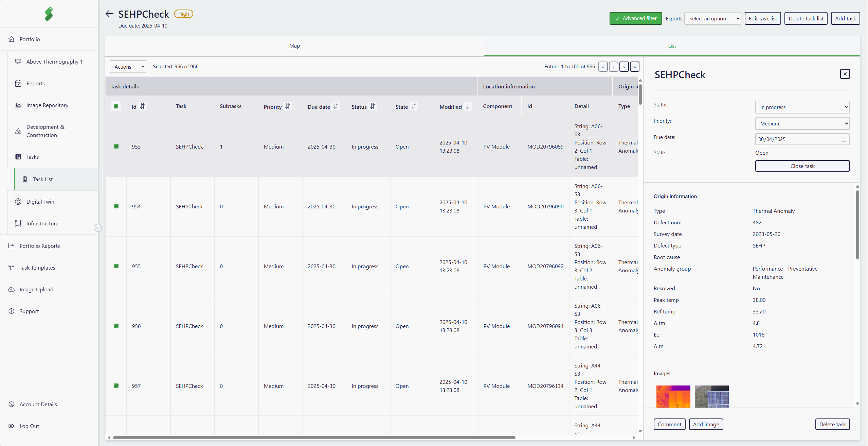
Task: Uncheck task 954 row checkbox
Action: click(x=116, y=206)
